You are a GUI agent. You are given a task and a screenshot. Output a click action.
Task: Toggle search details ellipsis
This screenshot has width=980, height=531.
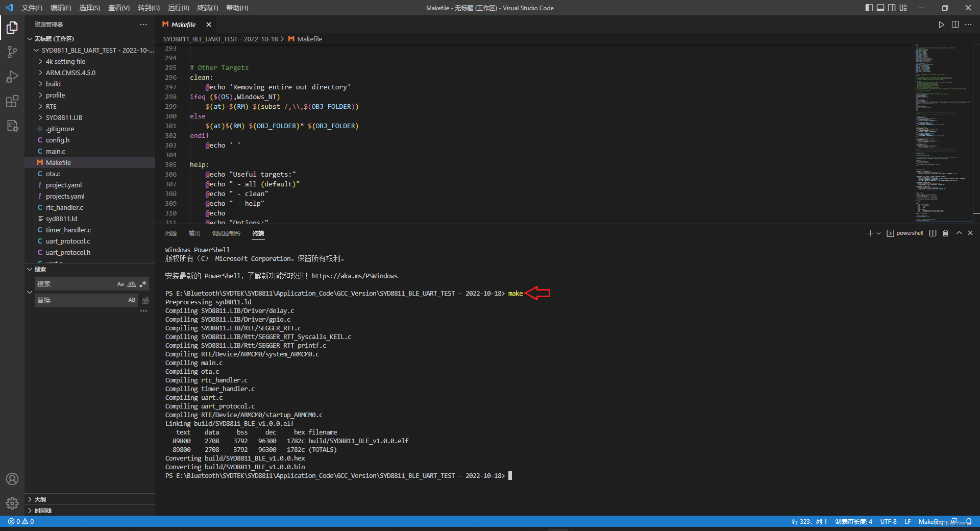pyautogui.click(x=144, y=311)
